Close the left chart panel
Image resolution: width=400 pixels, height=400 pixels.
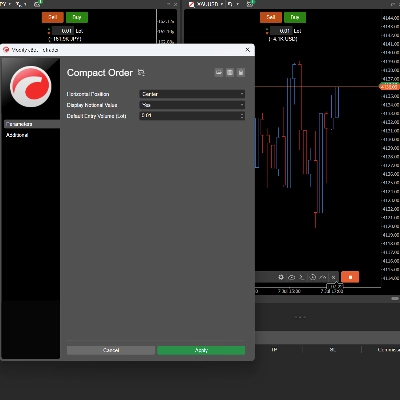(x=175, y=4)
